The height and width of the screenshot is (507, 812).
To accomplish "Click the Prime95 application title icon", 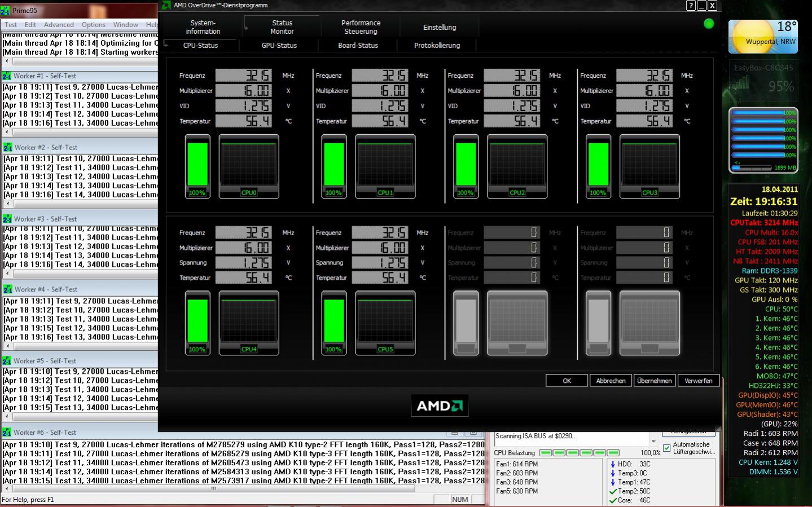I will 6,10.
